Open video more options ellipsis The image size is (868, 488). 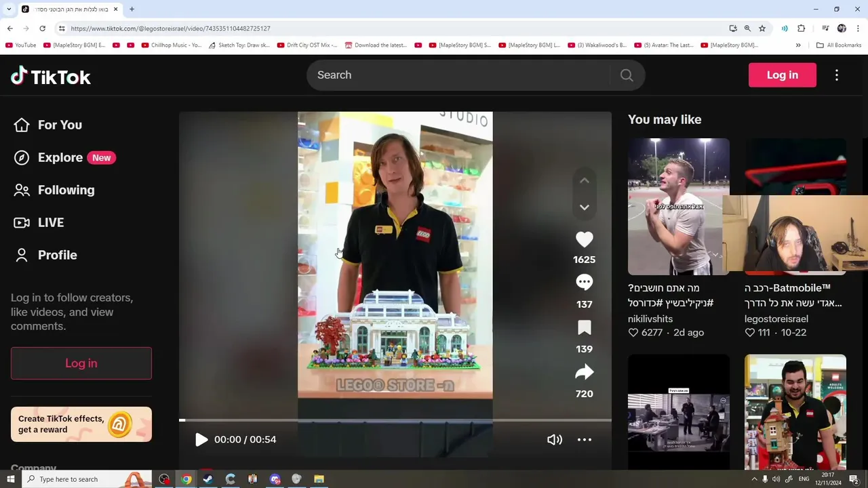tap(585, 439)
